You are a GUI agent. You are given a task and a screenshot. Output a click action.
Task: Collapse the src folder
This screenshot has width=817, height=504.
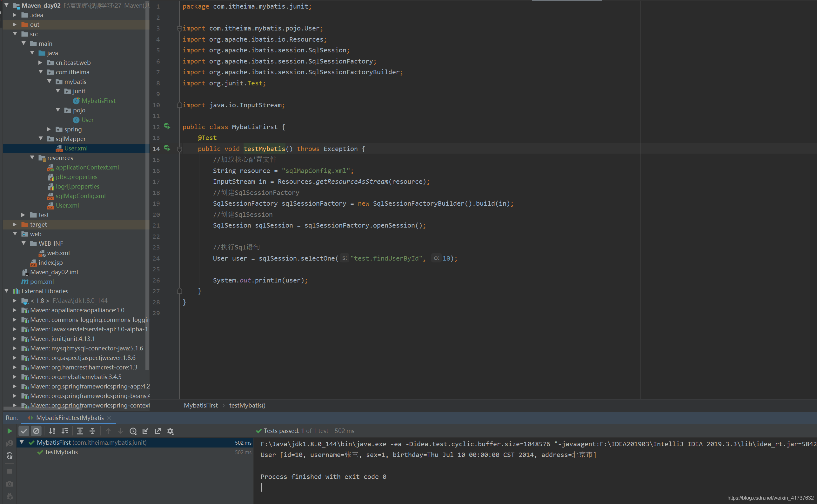(15, 34)
